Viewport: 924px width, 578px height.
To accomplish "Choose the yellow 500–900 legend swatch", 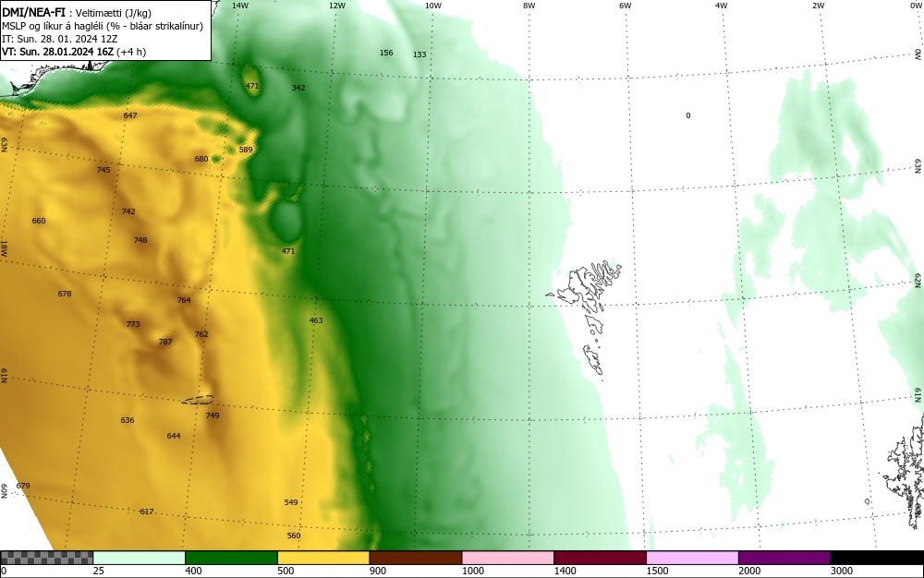I will (x=323, y=558).
